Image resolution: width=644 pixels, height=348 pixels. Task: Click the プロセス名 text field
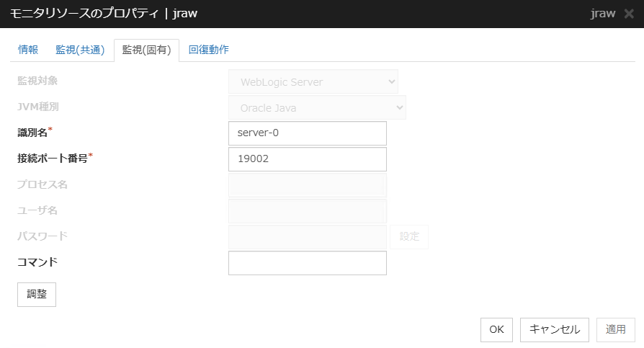(307, 185)
